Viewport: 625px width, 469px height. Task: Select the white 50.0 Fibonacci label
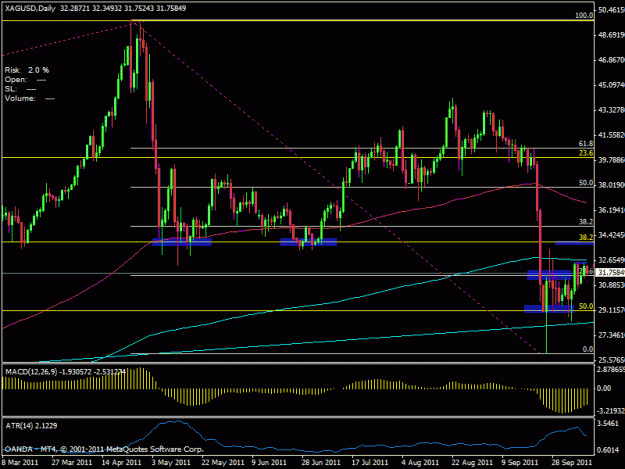tap(586, 183)
